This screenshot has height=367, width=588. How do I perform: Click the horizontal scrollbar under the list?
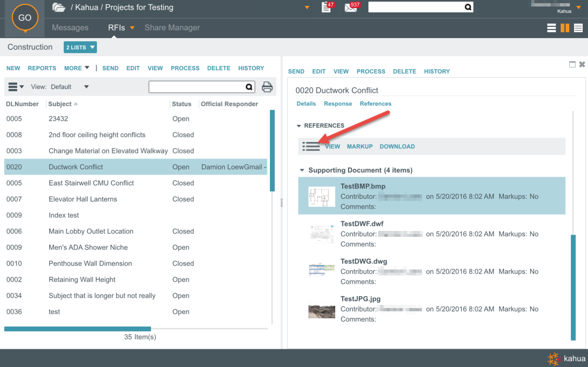(x=78, y=329)
